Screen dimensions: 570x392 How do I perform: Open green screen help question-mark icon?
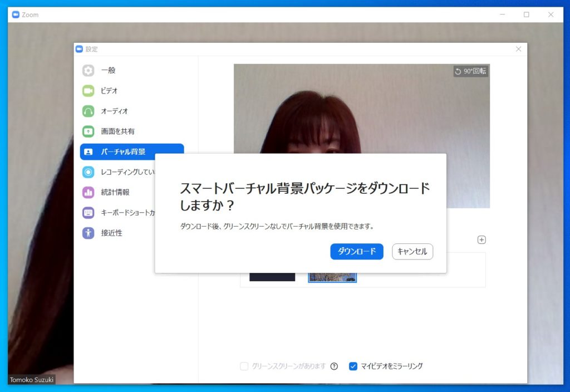[334, 366]
